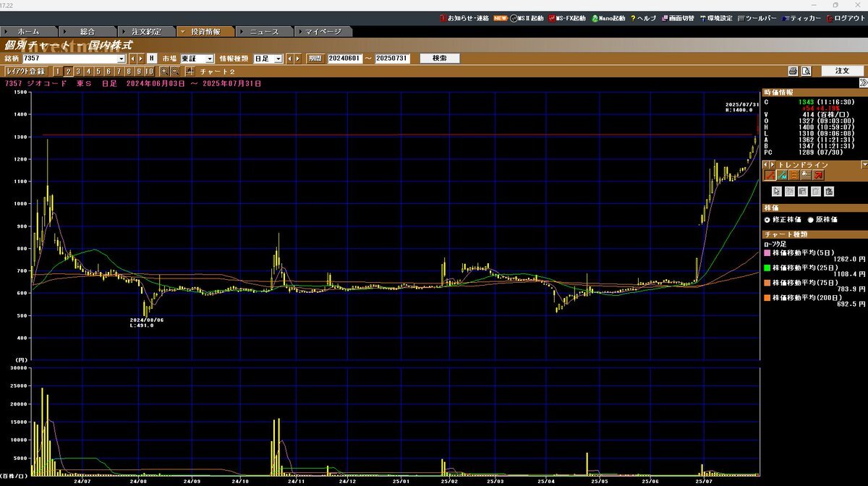
Task: Zoom out the chart with magnifier minus
Action: click(x=174, y=71)
